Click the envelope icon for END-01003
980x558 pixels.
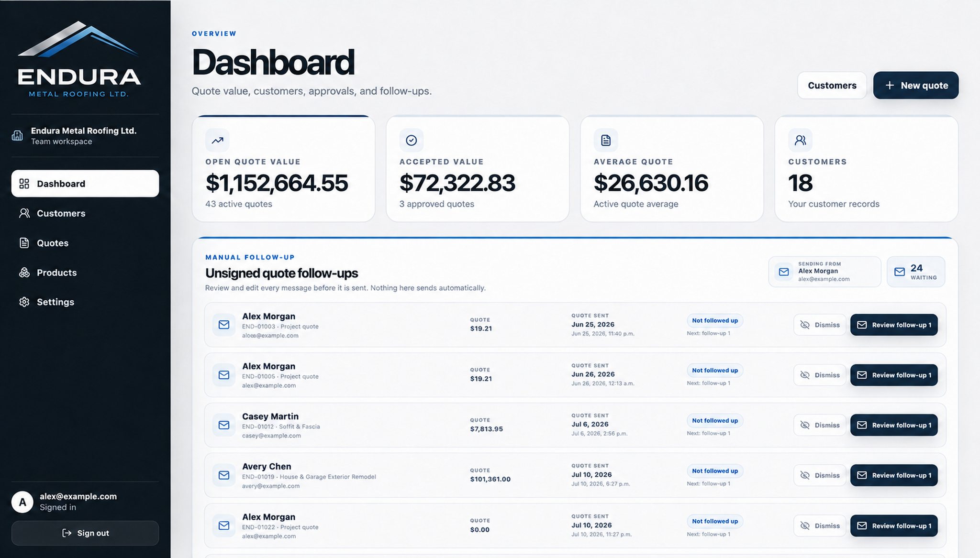click(x=224, y=325)
